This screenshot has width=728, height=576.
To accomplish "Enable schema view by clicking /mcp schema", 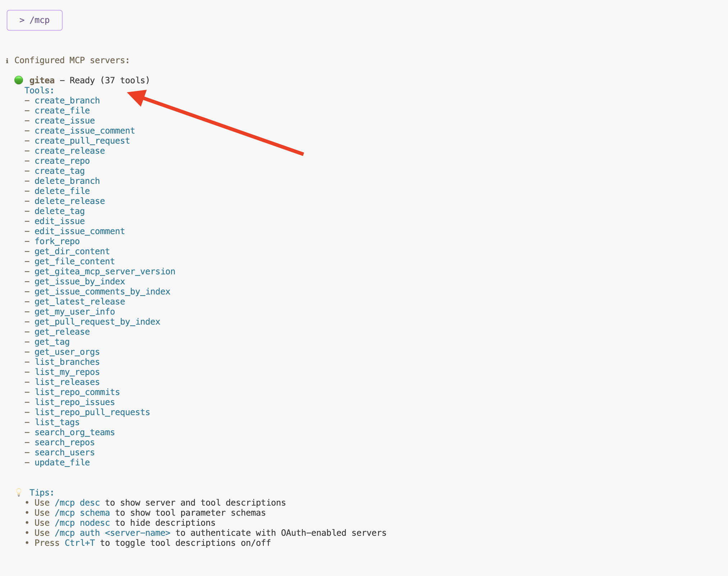I will pyautogui.click(x=83, y=513).
